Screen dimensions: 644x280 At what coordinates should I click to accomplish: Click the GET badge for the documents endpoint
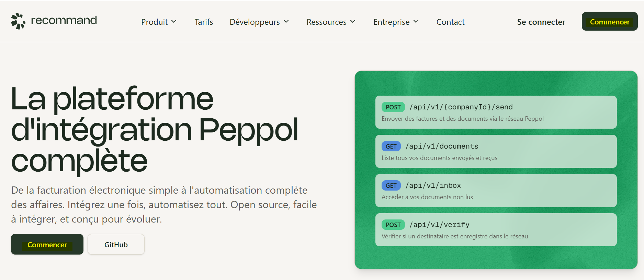[x=391, y=147]
